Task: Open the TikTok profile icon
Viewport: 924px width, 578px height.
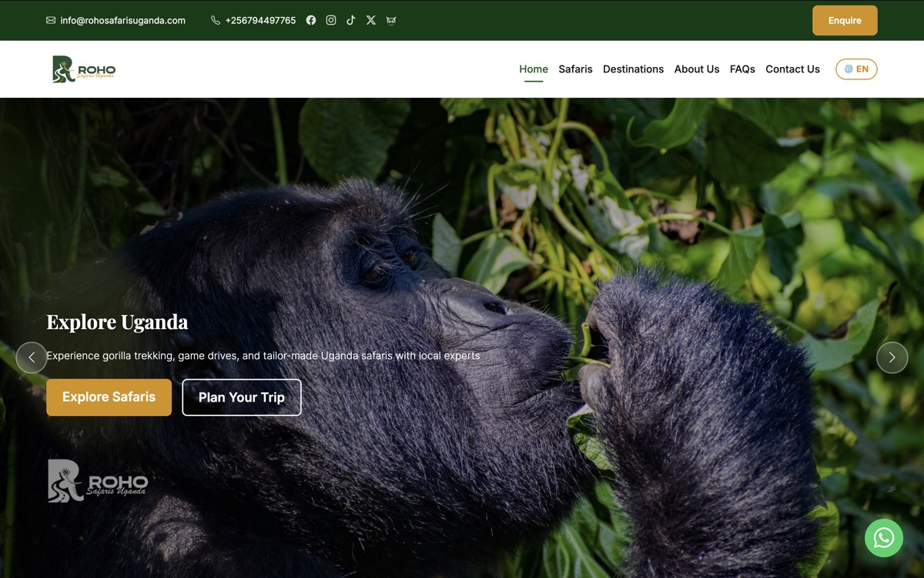Action: (x=351, y=20)
